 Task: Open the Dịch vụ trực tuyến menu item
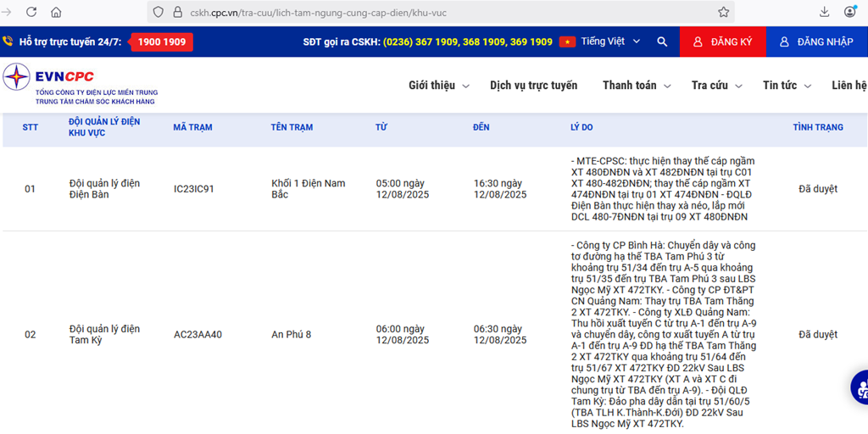pos(533,86)
